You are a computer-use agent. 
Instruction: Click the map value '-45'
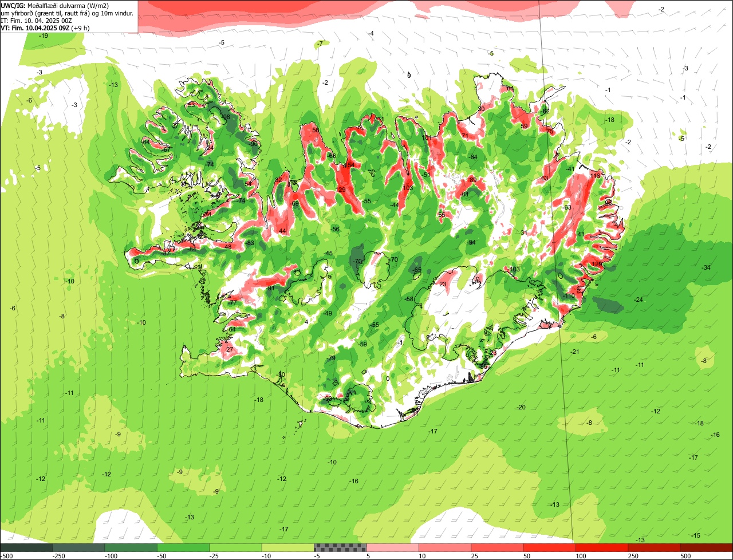[328, 253]
